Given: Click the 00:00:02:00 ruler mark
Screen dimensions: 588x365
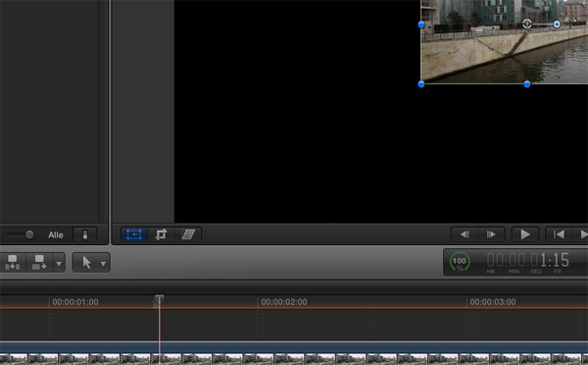Looking at the screenshot, I should pos(284,302).
